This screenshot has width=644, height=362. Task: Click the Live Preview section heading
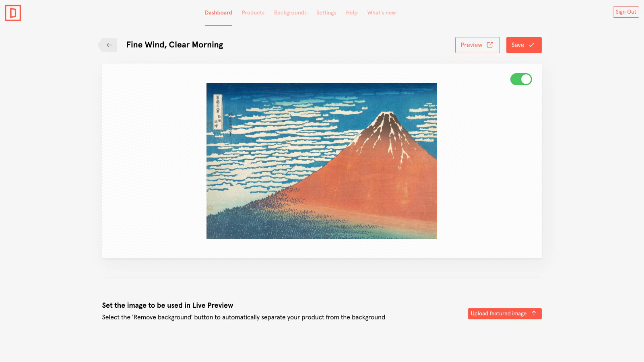click(167, 305)
